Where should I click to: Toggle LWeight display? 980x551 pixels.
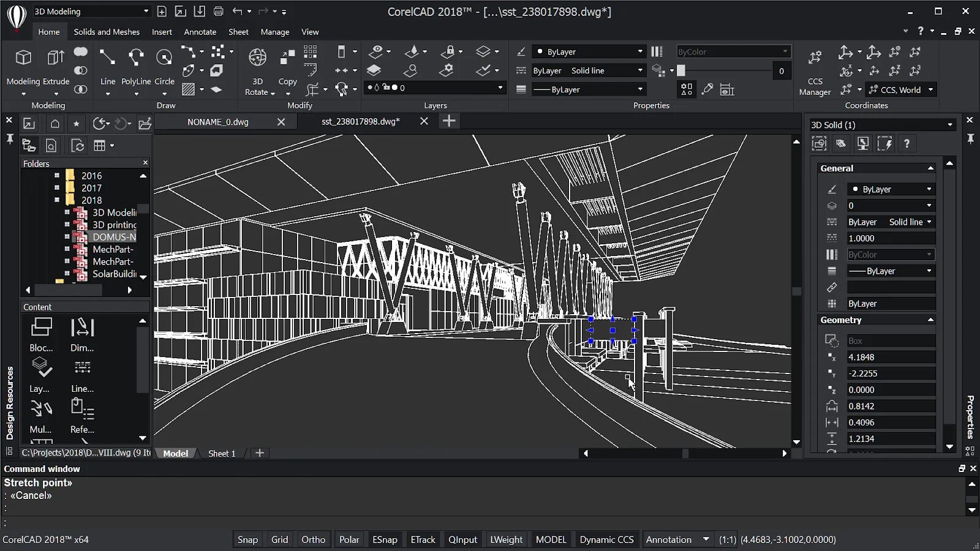[506, 539]
